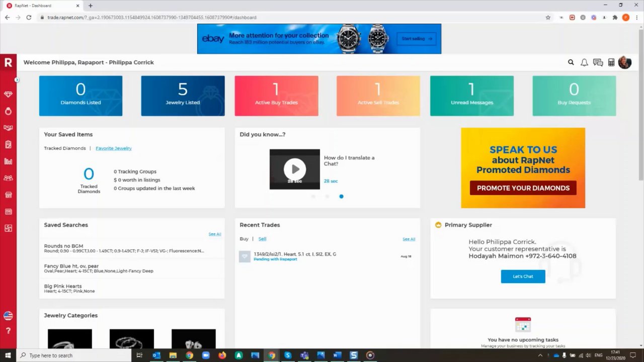Open the Active Sell Trades tile
Viewport: 644px width, 362px height.
point(378,96)
